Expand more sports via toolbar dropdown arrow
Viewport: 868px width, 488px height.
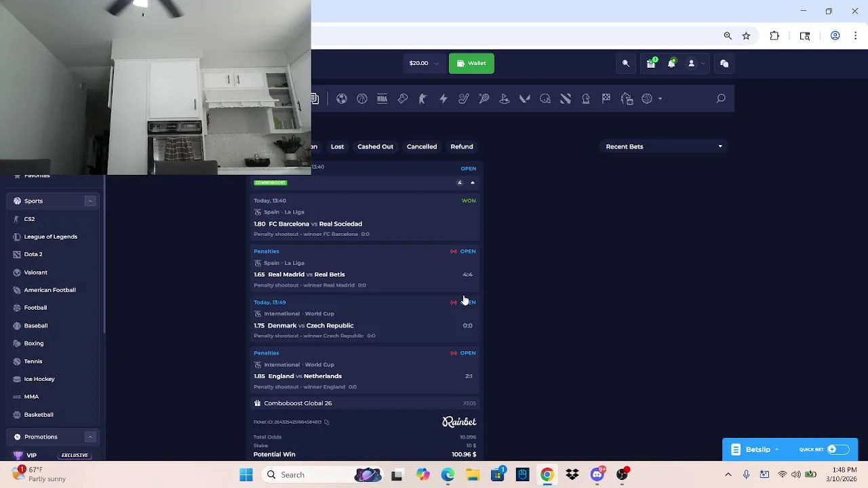pos(660,99)
